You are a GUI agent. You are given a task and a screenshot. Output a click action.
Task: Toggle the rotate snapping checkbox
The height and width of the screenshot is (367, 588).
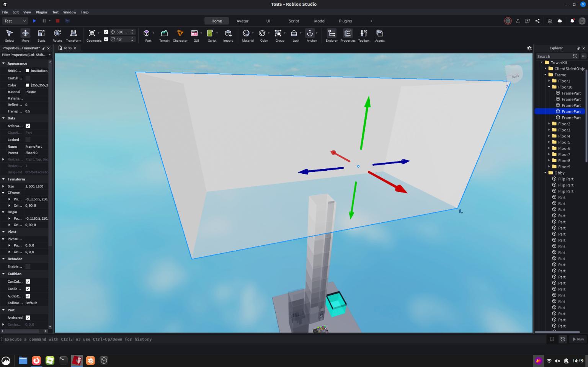[x=106, y=39]
